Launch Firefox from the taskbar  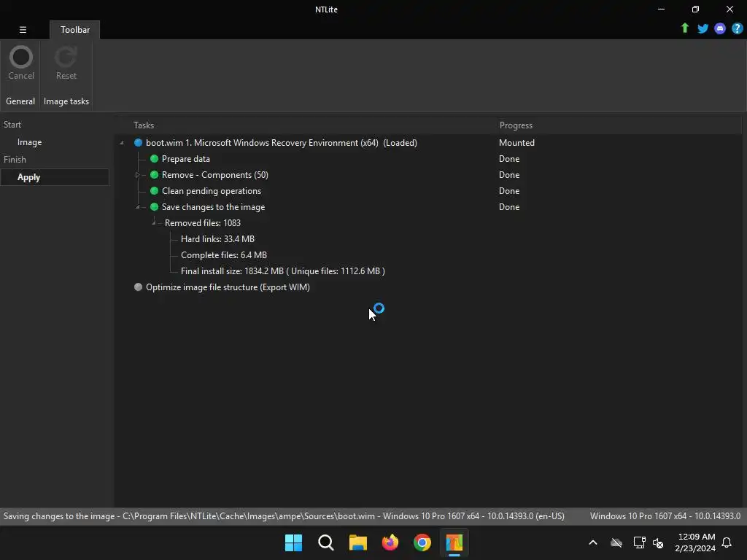[390, 542]
